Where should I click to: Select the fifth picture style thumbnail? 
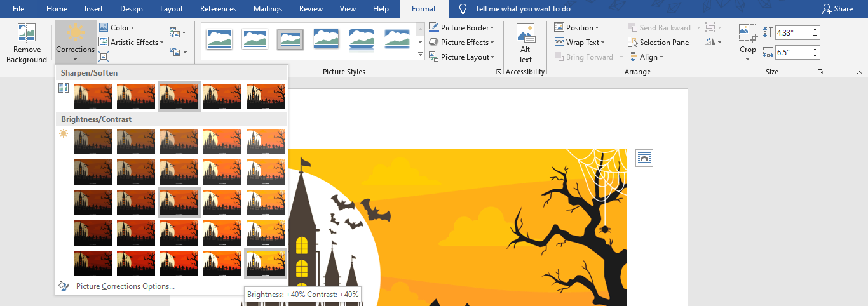[x=362, y=40]
